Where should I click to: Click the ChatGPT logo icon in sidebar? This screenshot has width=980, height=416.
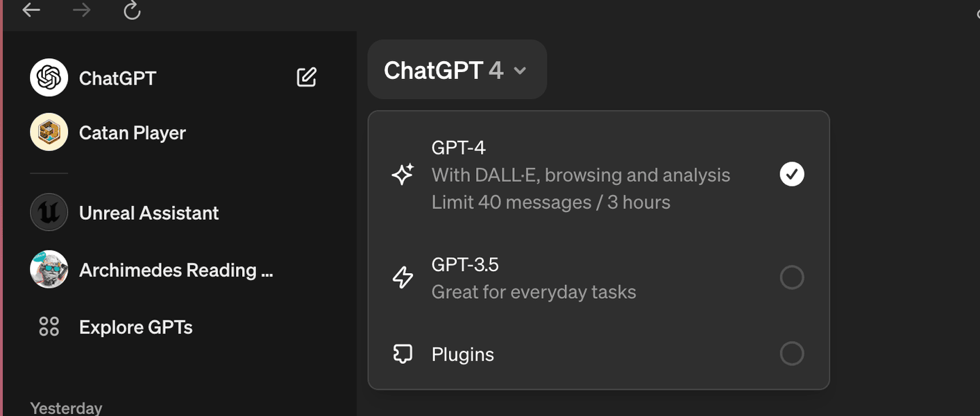pos(49,78)
